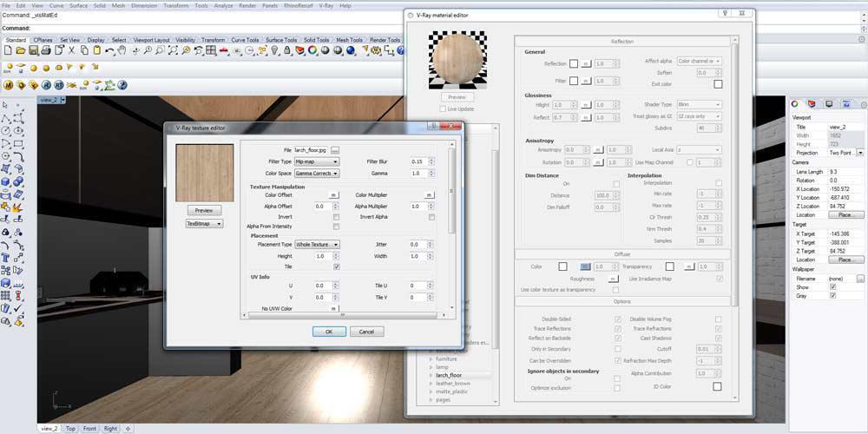Click Camera Location Place button

845,214
